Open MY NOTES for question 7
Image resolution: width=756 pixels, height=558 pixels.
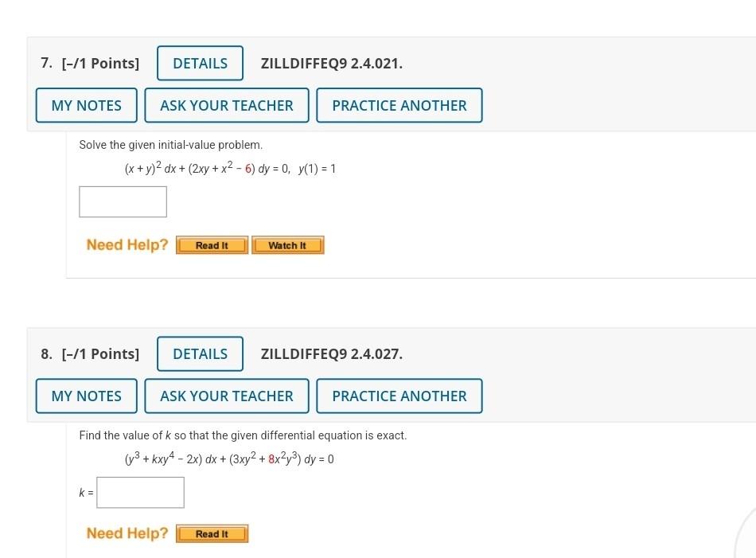click(x=86, y=105)
